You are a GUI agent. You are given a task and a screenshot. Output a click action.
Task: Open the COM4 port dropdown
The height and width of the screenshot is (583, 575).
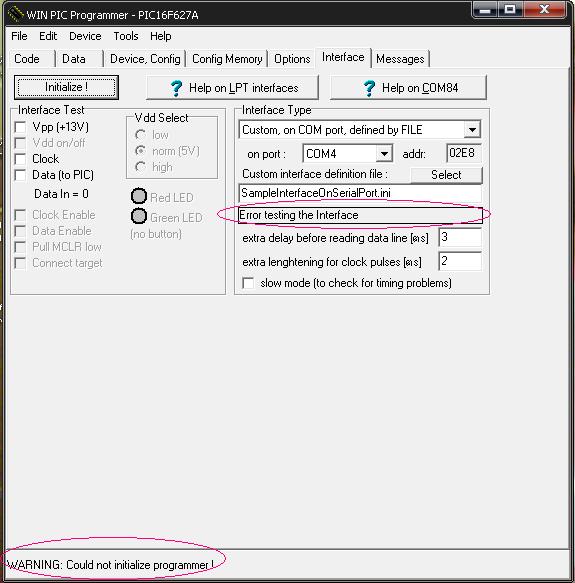coord(384,153)
